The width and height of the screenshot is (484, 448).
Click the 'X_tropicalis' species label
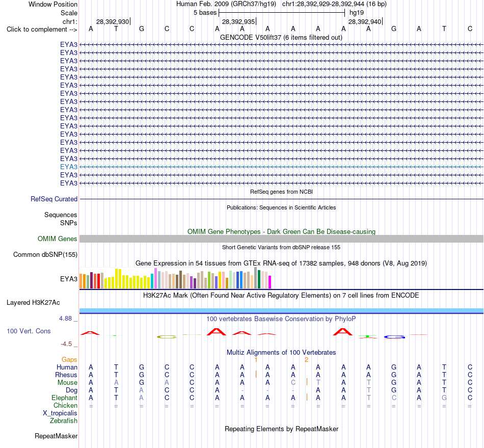point(60,413)
